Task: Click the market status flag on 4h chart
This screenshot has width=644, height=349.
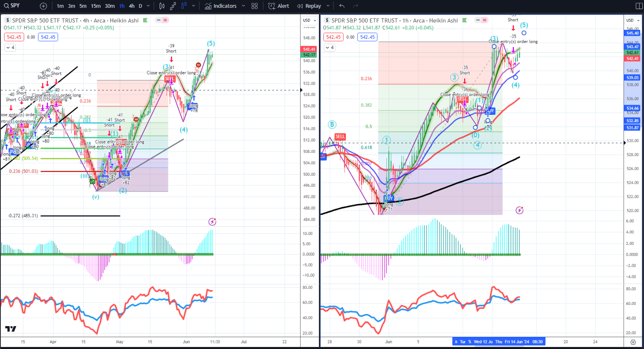Action: click(x=145, y=20)
